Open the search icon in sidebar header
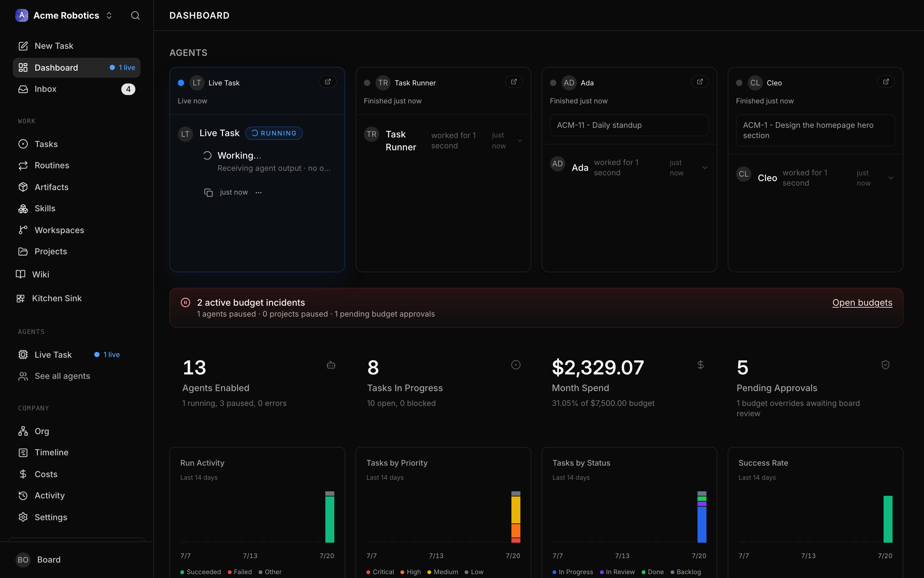This screenshot has height=578, width=924. 135,15
